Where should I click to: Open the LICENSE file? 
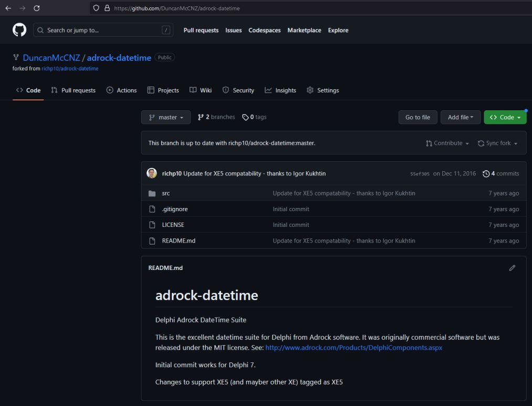click(x=173, y=225)
